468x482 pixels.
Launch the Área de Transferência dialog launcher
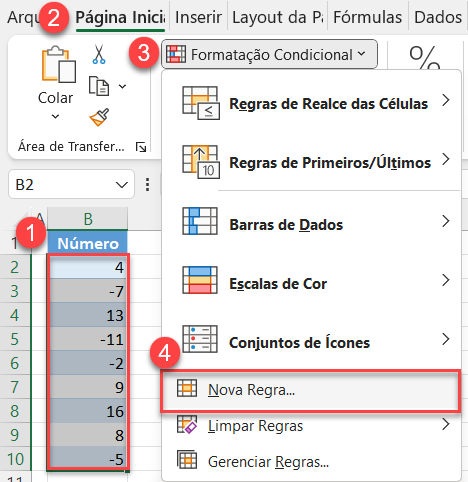[x=141, y=147]
